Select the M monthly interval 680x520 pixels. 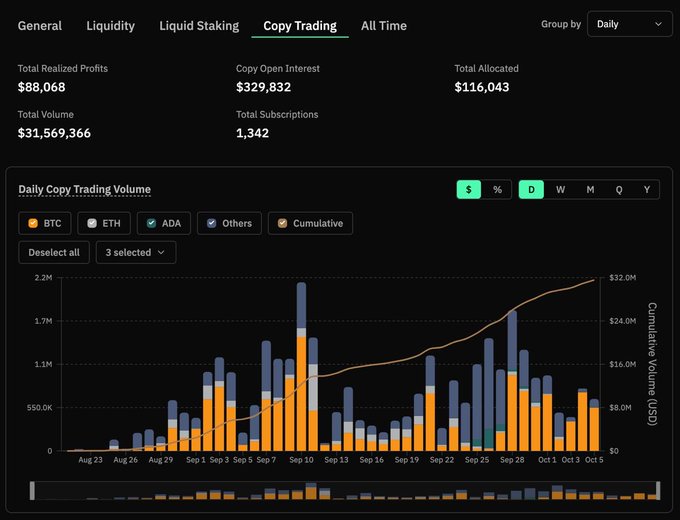(590, 190)
